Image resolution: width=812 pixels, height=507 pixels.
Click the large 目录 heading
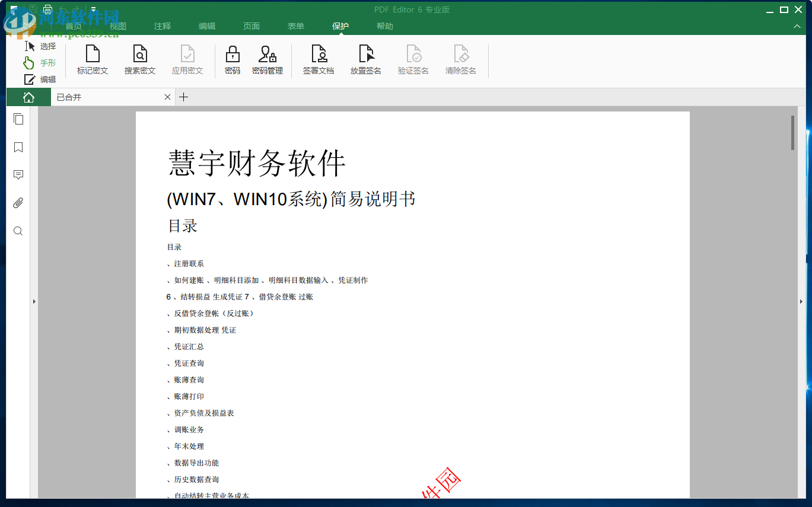(183, 226)
